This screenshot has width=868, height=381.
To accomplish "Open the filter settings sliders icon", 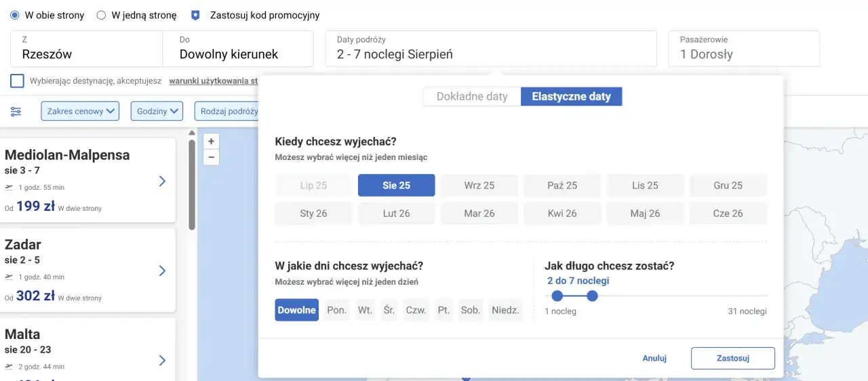I will [16, 111].
